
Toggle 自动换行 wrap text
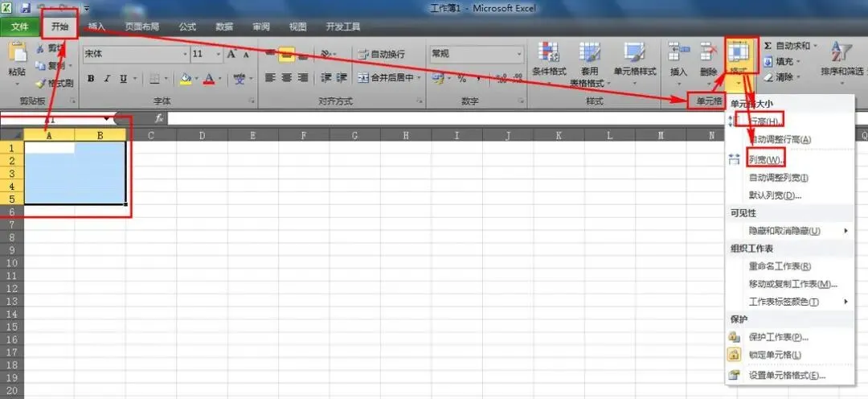click(x=381, y=55)
